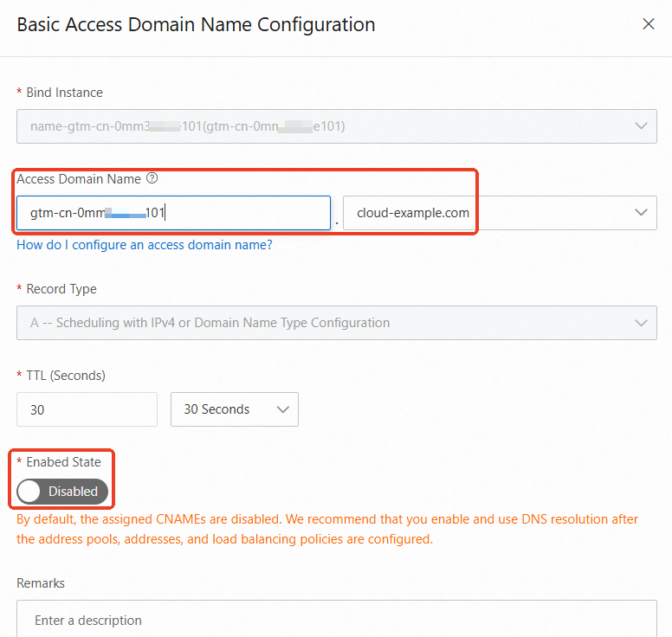Viewport: 672px width, 637px height.
Task: Close the Basic Access Domain Name Configuration dialog
Action: click(x=648, y=24)
